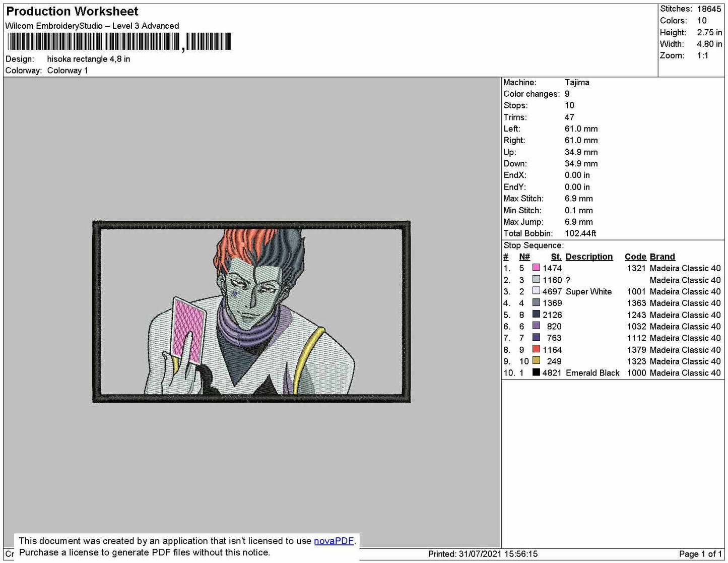Click the barcode under the worksheet title
This screenshot has height=563, width=728.
119,42
